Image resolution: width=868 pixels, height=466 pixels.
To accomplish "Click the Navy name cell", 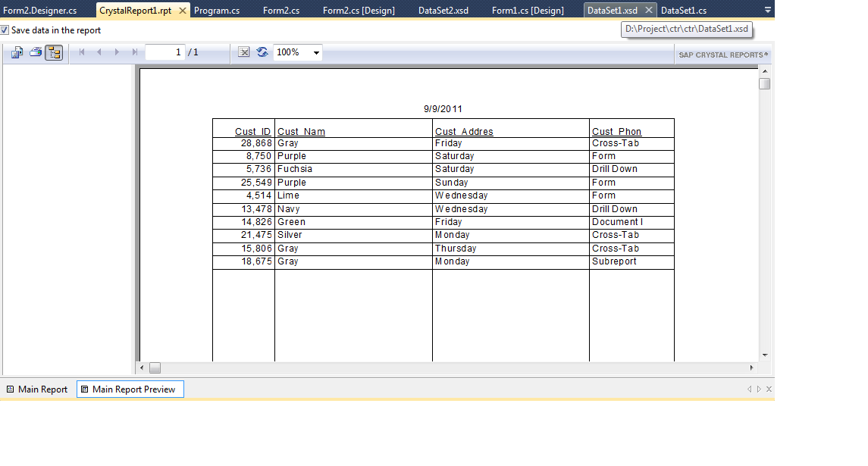I will point(288,209).
